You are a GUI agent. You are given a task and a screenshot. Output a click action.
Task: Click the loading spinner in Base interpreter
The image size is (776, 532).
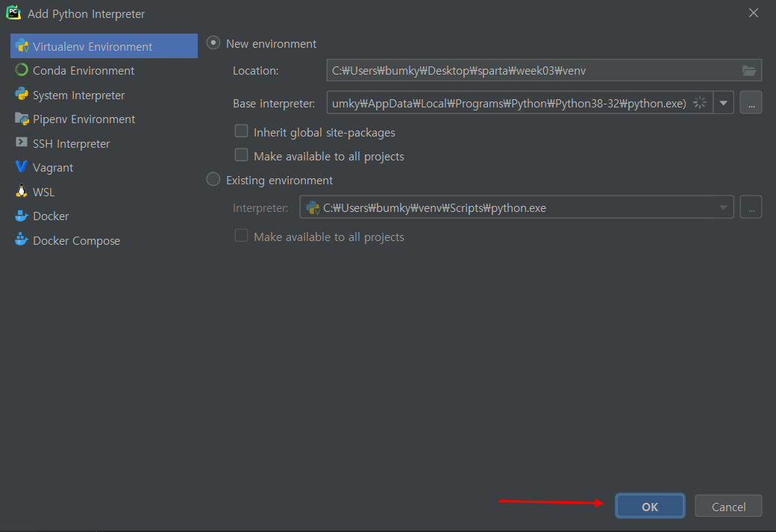coord(700,103)
